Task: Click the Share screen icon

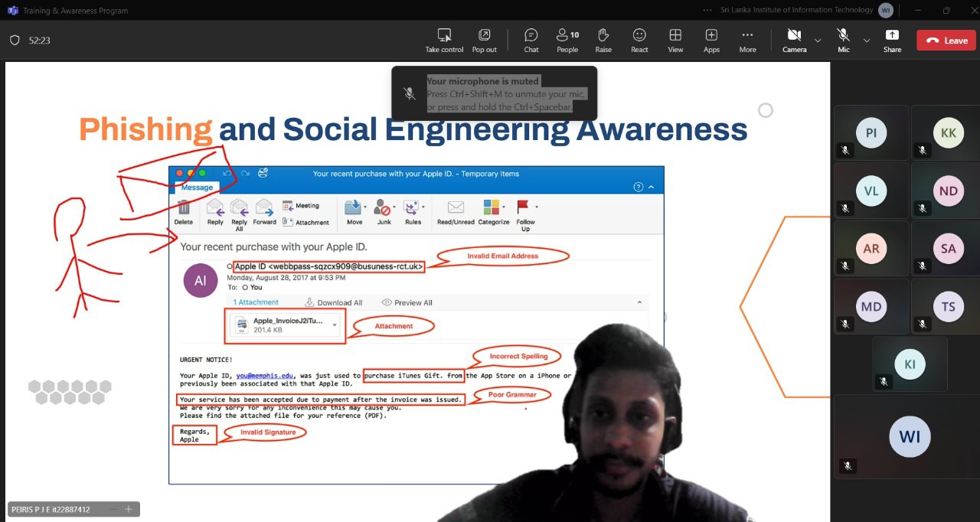Action: pos(892,36)
